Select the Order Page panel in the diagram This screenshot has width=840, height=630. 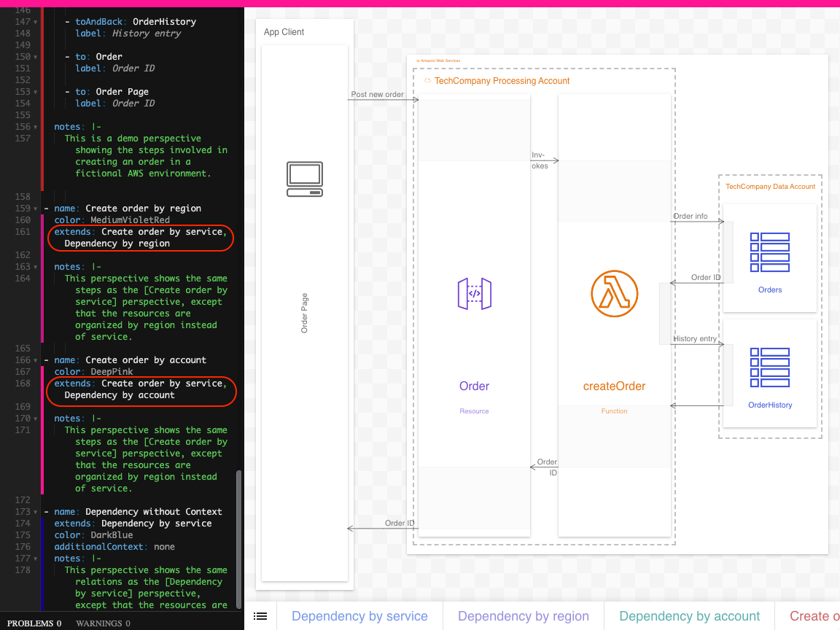[304, 314]
